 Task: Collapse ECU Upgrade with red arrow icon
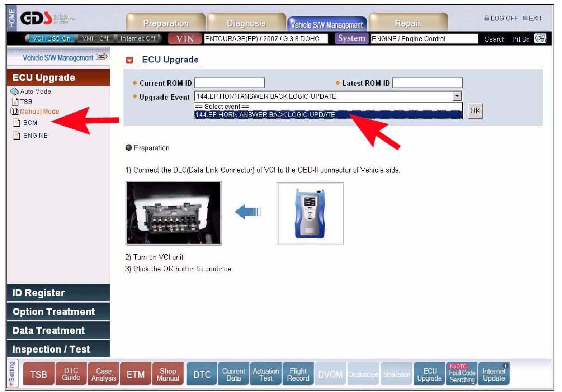coord(129,60)
